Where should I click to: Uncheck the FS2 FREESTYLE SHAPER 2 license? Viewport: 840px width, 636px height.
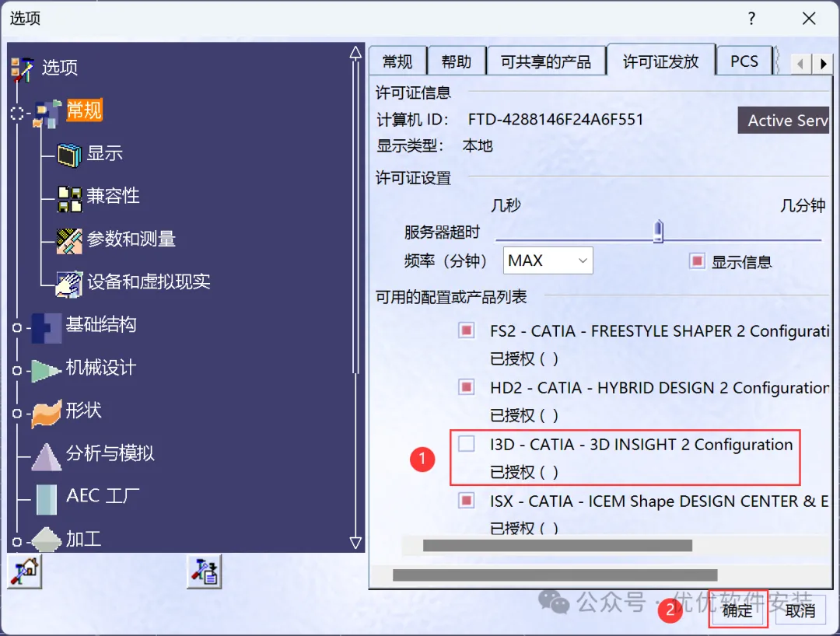tap(467, 330)
